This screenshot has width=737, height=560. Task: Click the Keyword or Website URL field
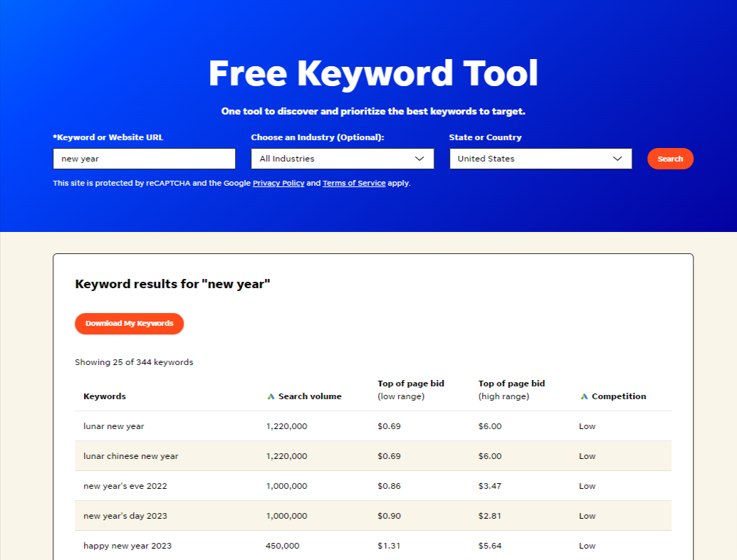[145, 159]
